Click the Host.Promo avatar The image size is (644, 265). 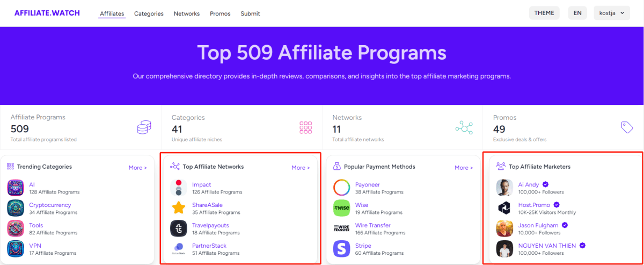click(505, 208)
